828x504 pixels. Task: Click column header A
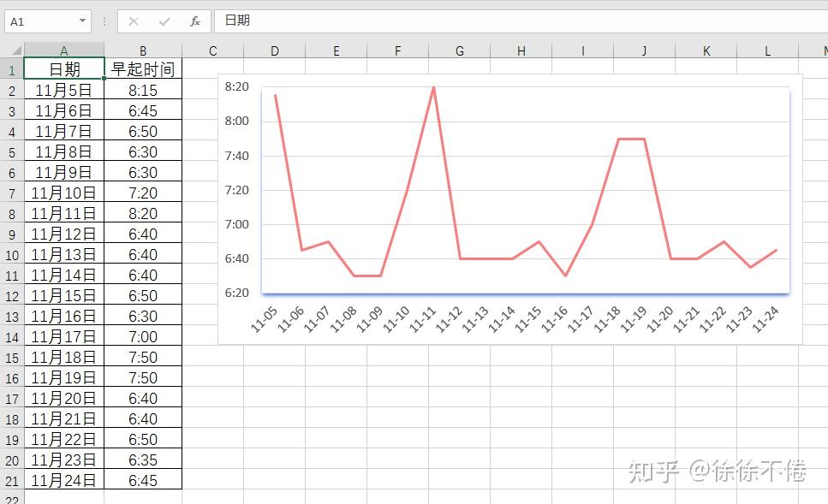coord(63,49)
